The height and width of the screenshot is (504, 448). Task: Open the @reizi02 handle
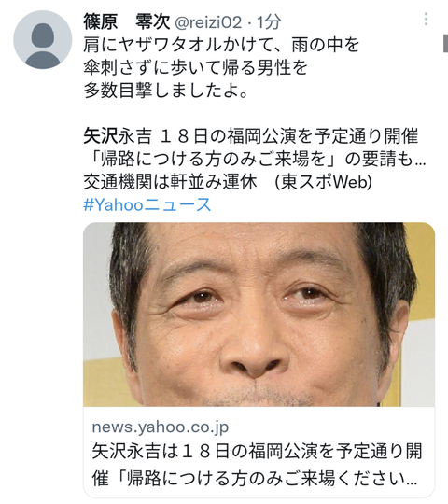coord(208,22)
